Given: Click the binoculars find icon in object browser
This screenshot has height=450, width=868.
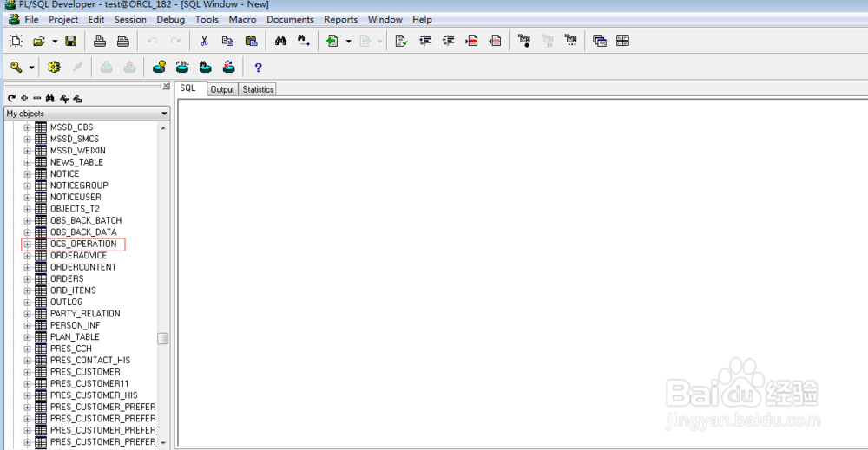Looking at the screenshot, I should 50,98.
